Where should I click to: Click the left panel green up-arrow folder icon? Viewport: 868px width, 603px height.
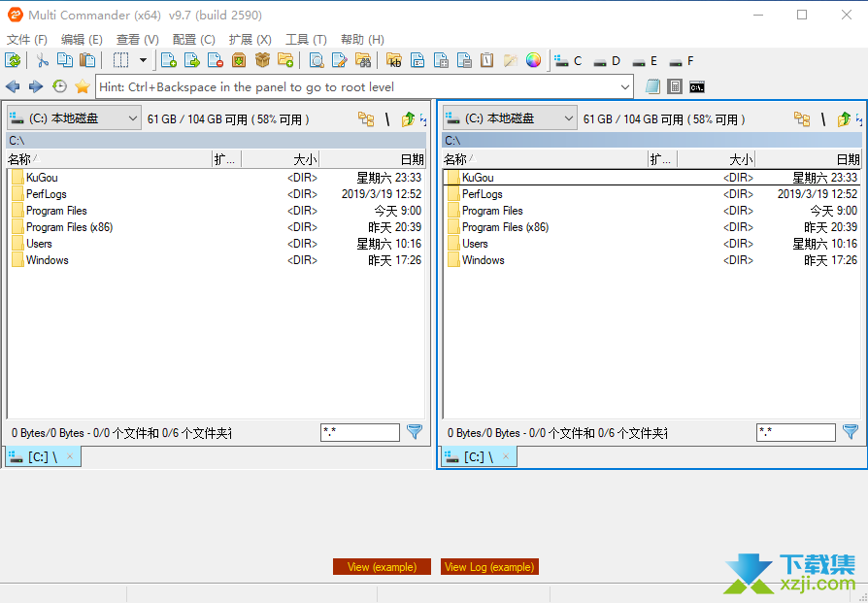click(x=408, y=118)
